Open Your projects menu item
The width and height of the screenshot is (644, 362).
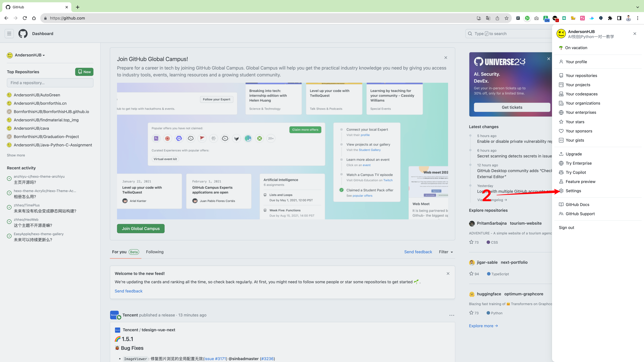tap(598, 85)
